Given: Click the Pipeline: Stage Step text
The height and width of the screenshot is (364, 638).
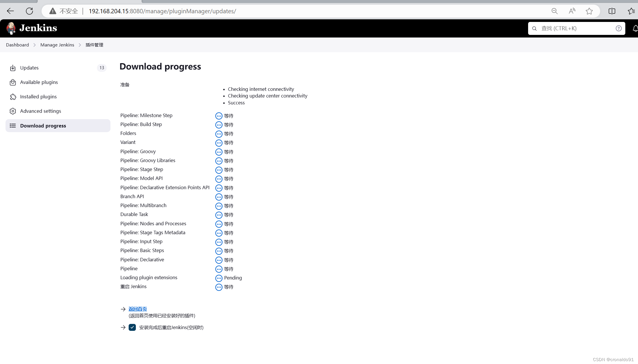Looking at the screenshot, I should point(142,169).
